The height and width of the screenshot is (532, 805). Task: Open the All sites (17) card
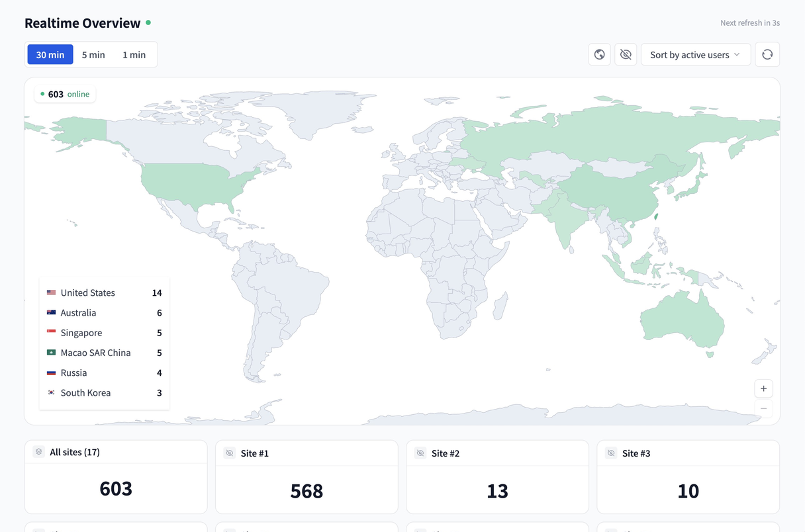point(116,477)
